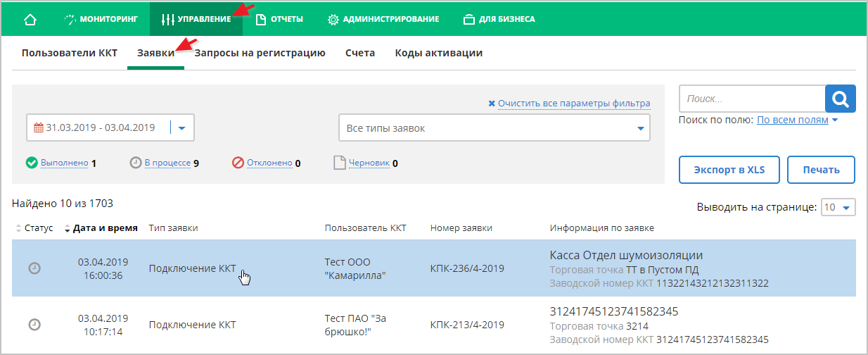Click the magnifier search button

click(840, 99)
